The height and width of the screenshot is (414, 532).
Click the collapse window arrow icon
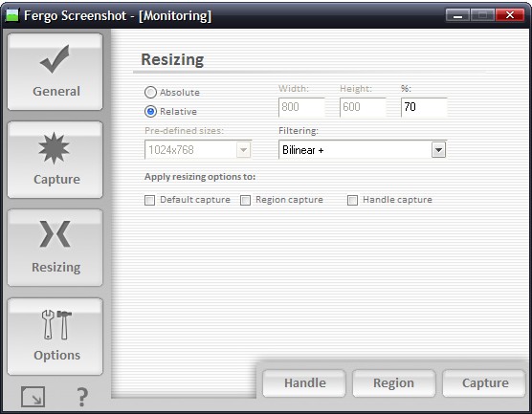(33, 397)
